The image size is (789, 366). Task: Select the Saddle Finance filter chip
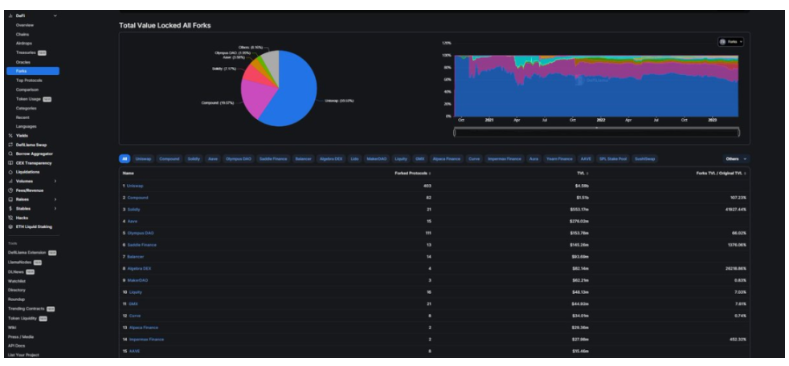pyautogui.click(x=273, y=159)
